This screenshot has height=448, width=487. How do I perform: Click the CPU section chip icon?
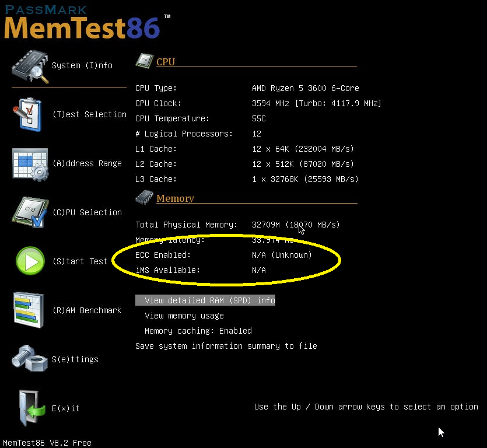[x=145, y=61]
